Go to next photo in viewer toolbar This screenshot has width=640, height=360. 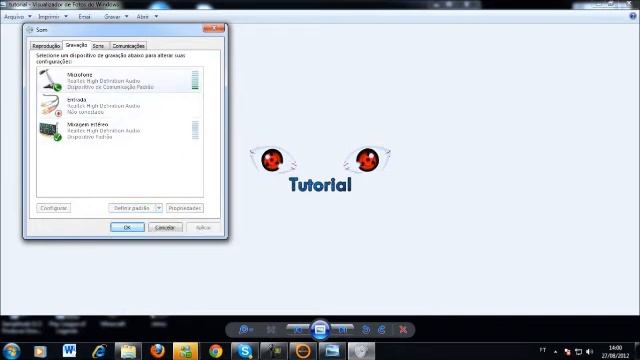click(342, 329)
